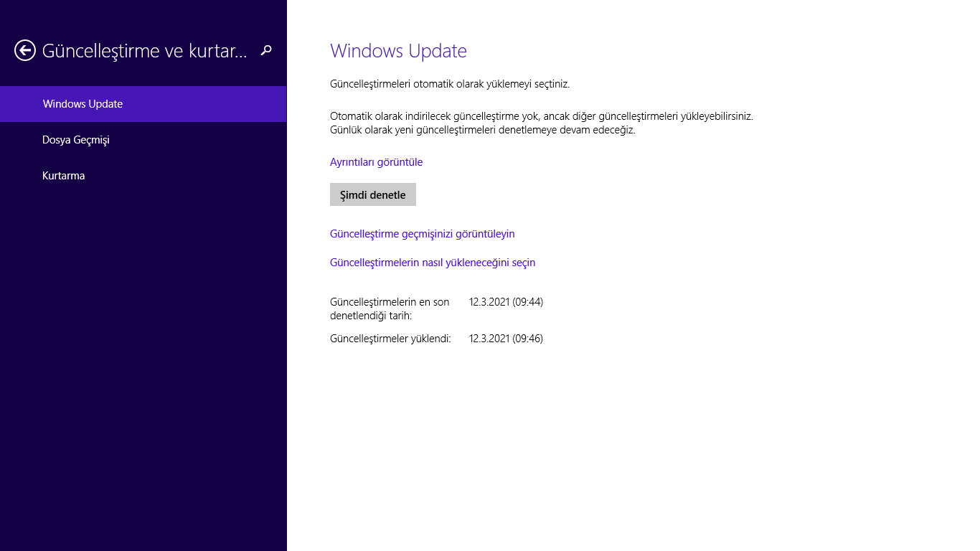Click the last checked date 12.3.2021 (09:44)
Viewport: 980px width, 551px height.
point(506,302)
